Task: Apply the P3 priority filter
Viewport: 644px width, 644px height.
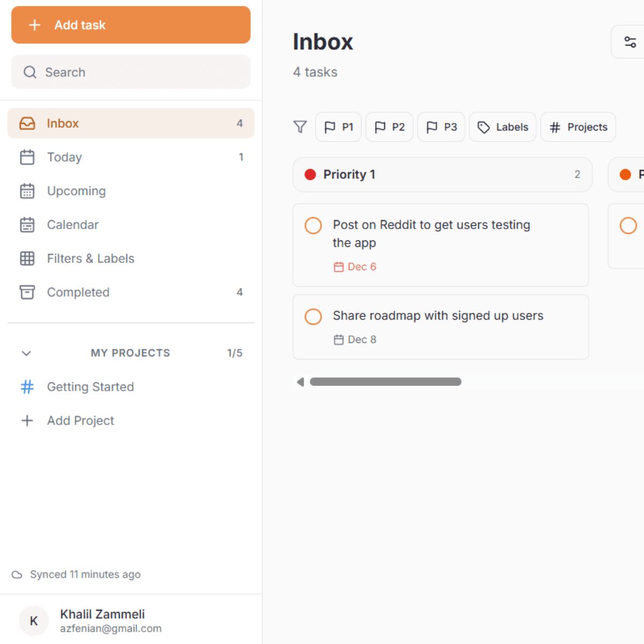Action: pyautogui.click(x=441, y=127)
